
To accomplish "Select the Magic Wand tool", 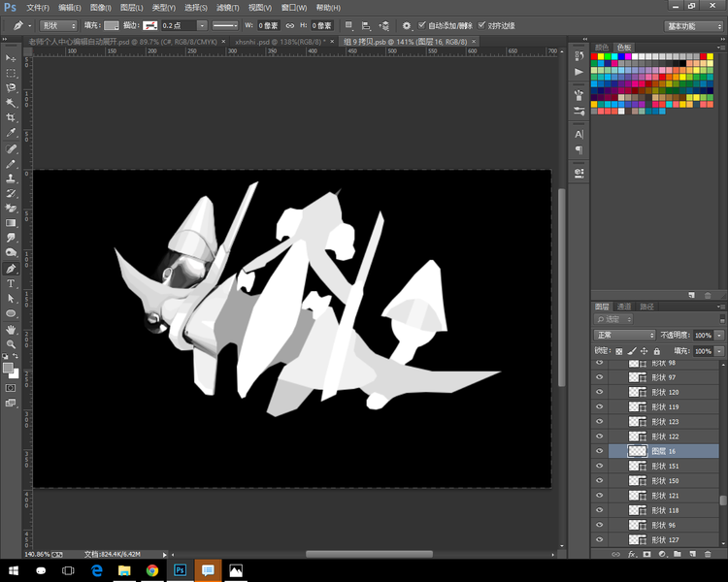I will point(11,103).
